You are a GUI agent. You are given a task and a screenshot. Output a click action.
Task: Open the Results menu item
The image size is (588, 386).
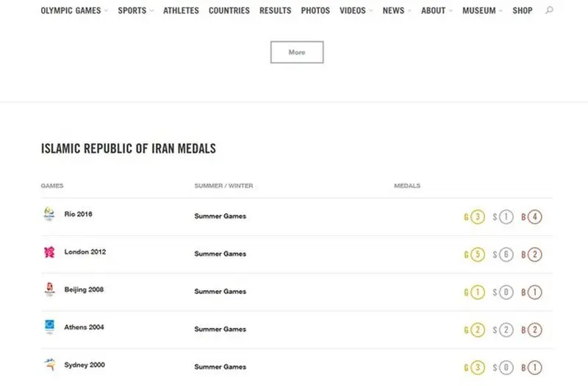click(x=275, y=10)
